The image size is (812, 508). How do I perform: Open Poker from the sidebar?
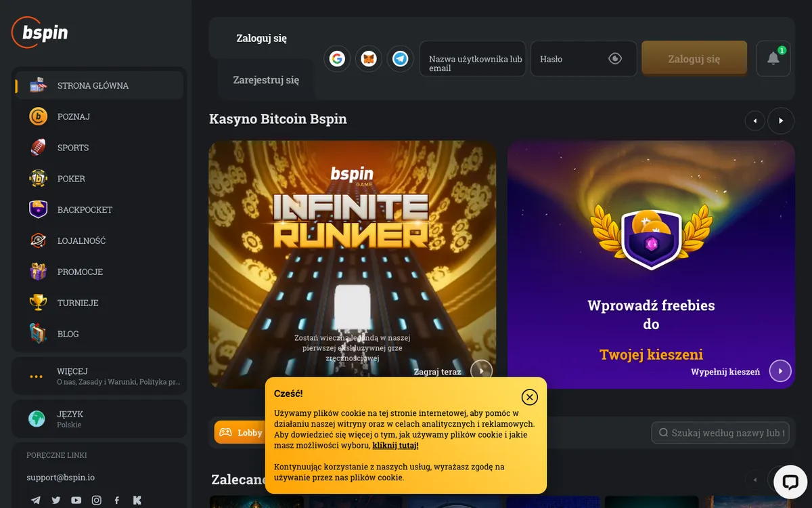[x=99, y=179]
